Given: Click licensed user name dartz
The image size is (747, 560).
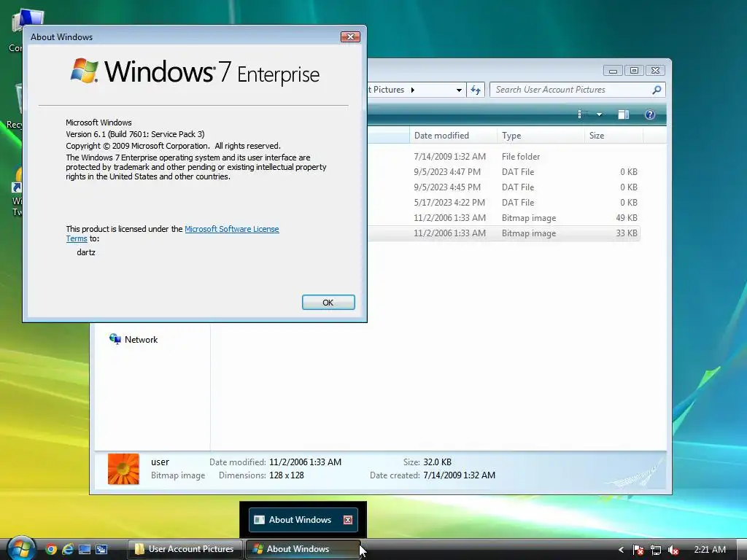Looking at the screenshot, I should point(86,252).
